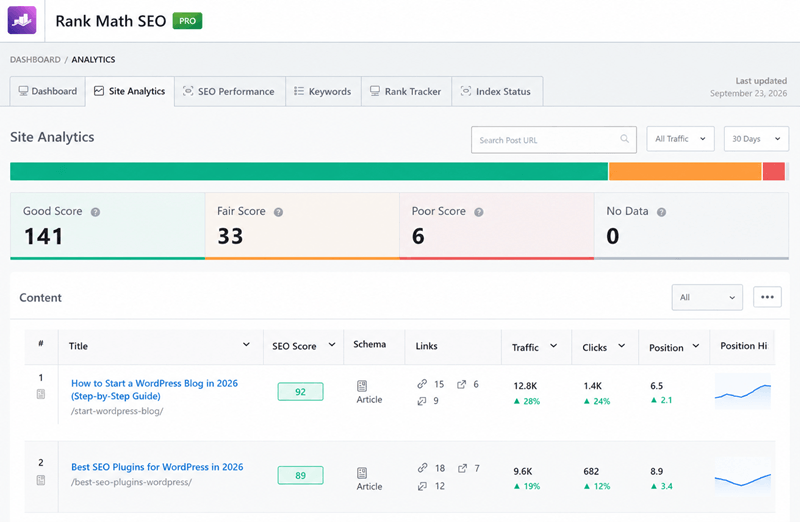Select the Fair Score 33 card

coord(302,226)
